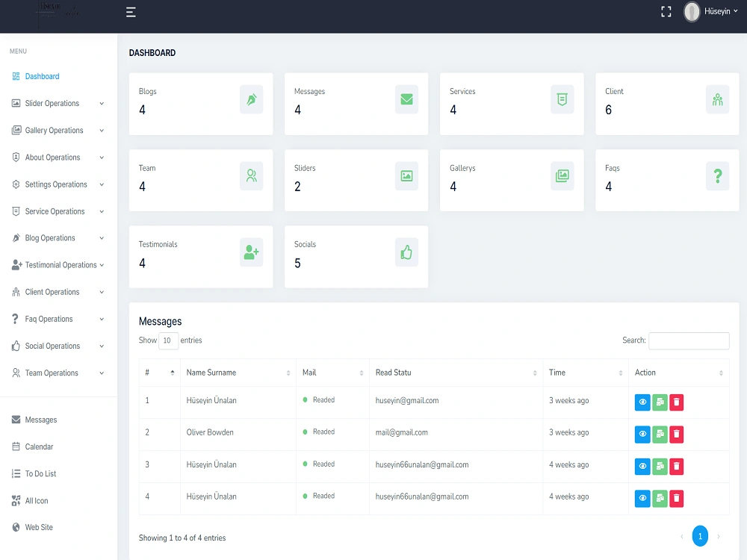The height and width of the screenshot is (560, 747).
Task: Expand Client Operations chevron
Action: (x=102, y=293)
